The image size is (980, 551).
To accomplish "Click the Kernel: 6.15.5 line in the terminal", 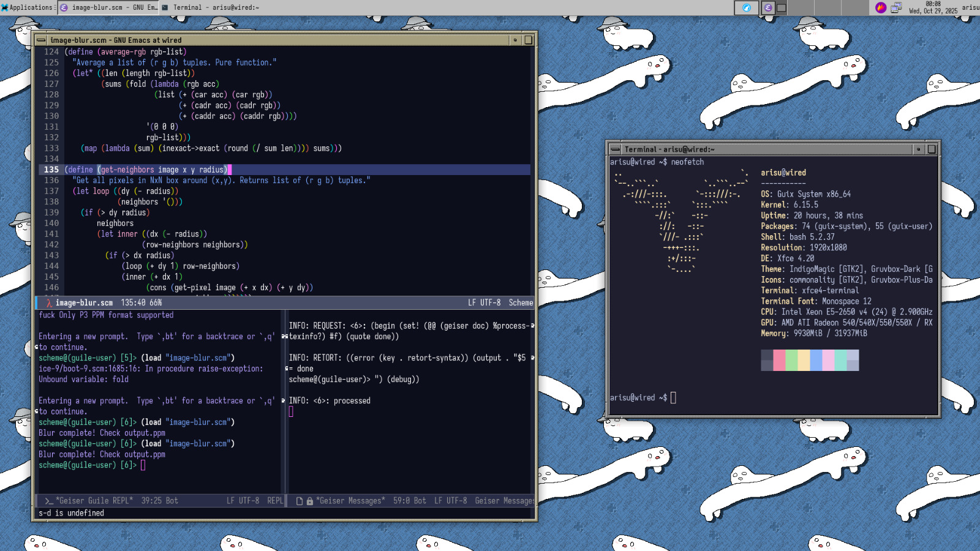I will pyautogui.click(x=790, y=205).
